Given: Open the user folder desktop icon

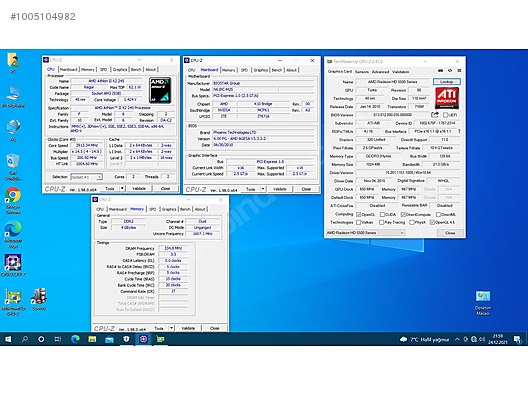Looking at the screenshot, I should point(13,63).
